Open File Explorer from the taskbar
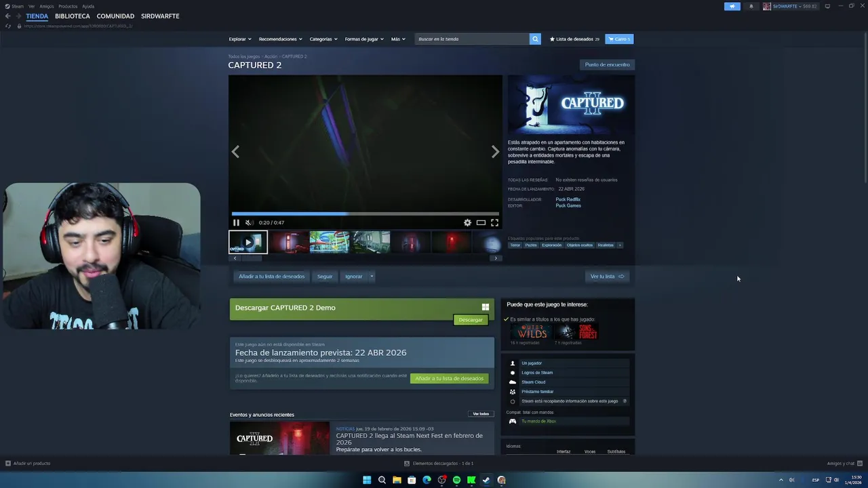The height and width of the screenshot is (488, 868). click(397, 480)
